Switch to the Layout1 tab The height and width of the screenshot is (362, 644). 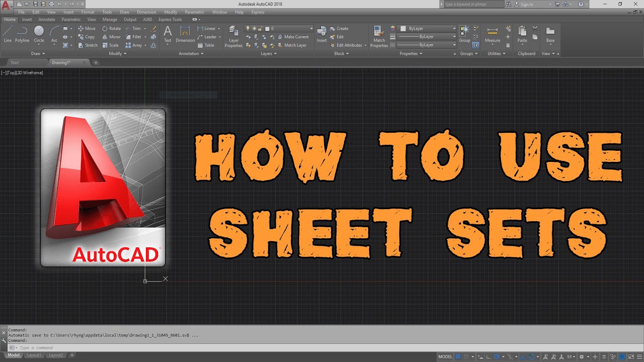click(x=34, y=355)
